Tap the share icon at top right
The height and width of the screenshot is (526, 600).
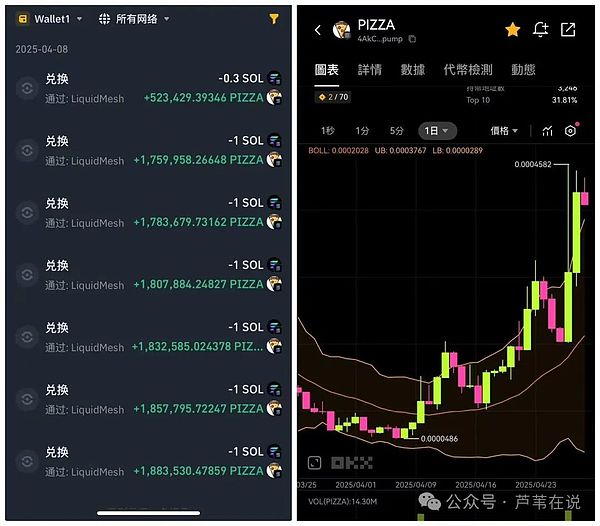pyautogui.click(x=568, y=29)
